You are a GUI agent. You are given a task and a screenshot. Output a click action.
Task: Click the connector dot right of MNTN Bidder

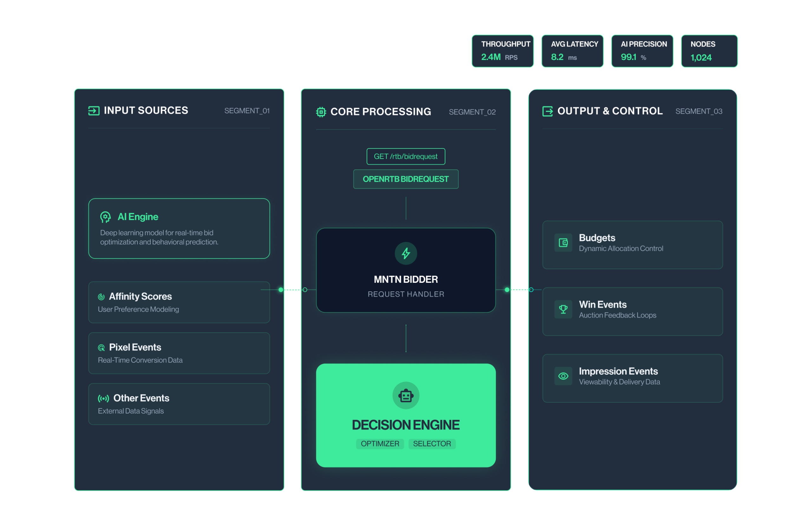coord(507,290)
